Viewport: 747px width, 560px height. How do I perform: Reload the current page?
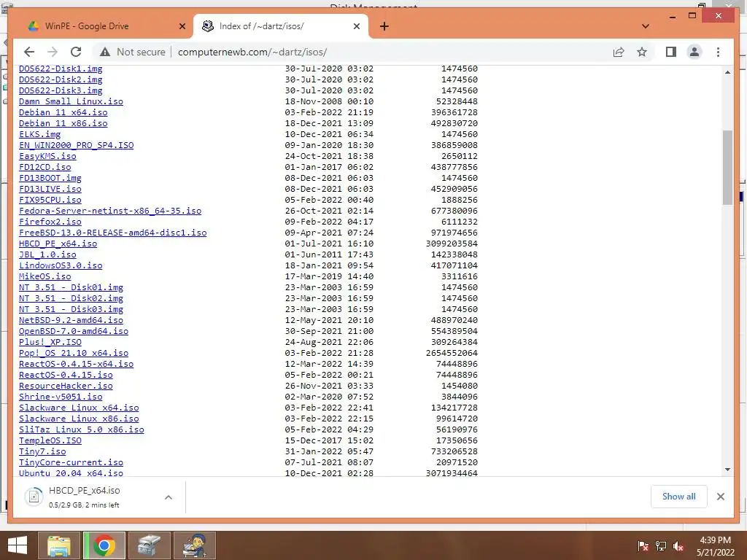76,52
